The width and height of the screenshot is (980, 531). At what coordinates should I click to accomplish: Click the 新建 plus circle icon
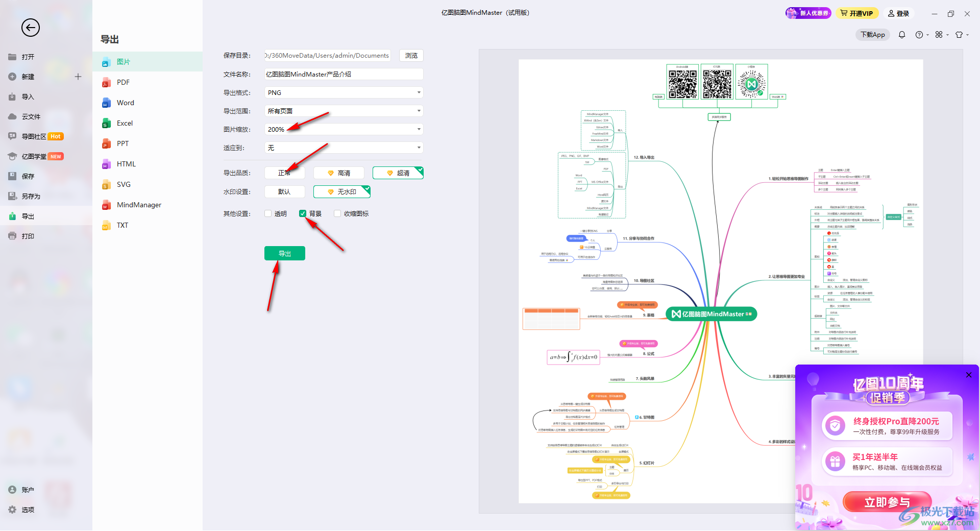(12, 77)
